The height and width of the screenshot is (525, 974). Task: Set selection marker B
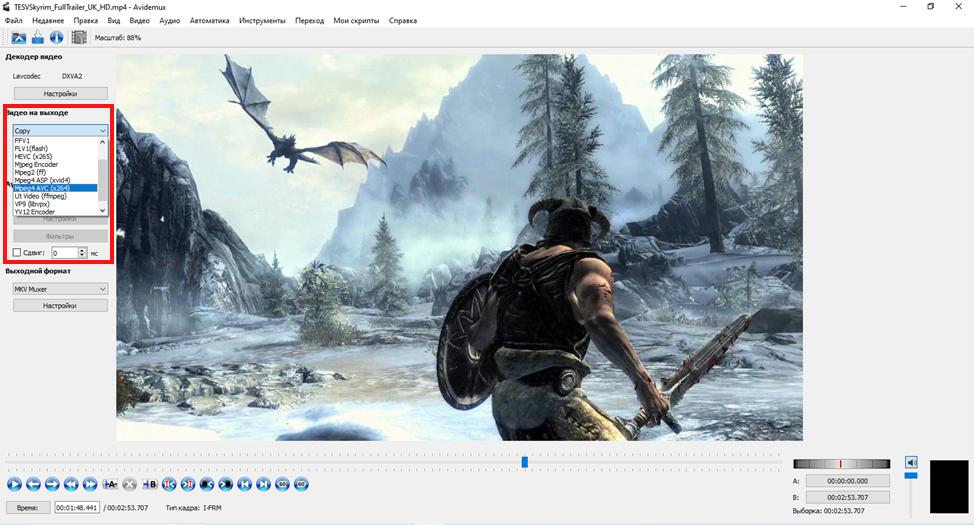pyautogui.click(x=150, y=484)
